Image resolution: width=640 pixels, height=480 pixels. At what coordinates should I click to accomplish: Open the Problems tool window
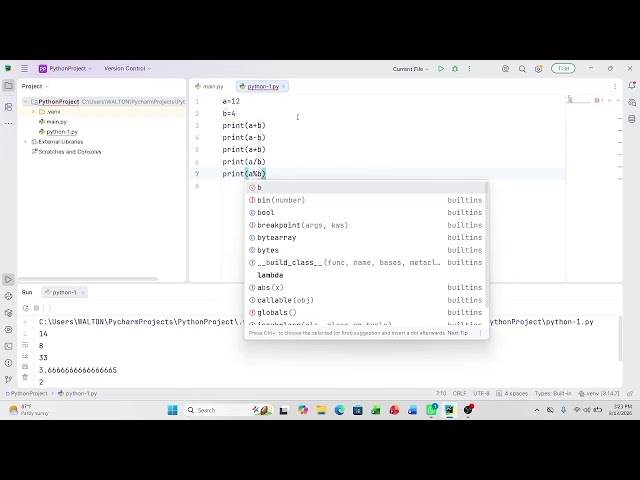click(8, 363)
